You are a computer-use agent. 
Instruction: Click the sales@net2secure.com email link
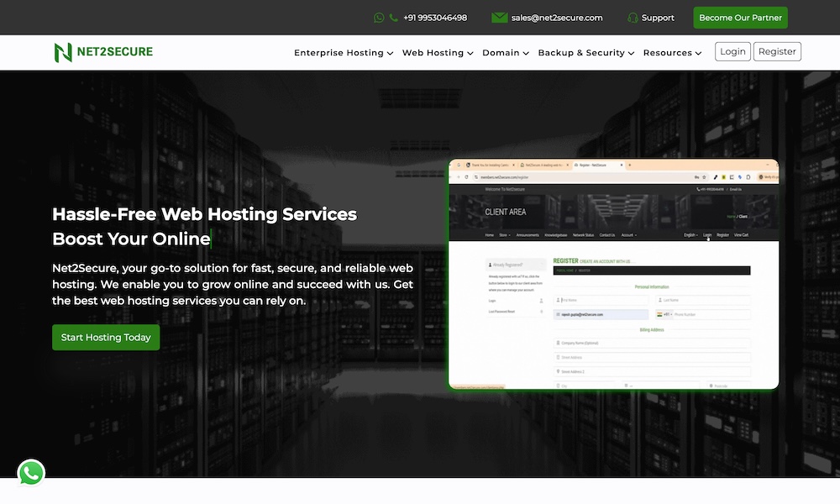click(x=557, y=18)
